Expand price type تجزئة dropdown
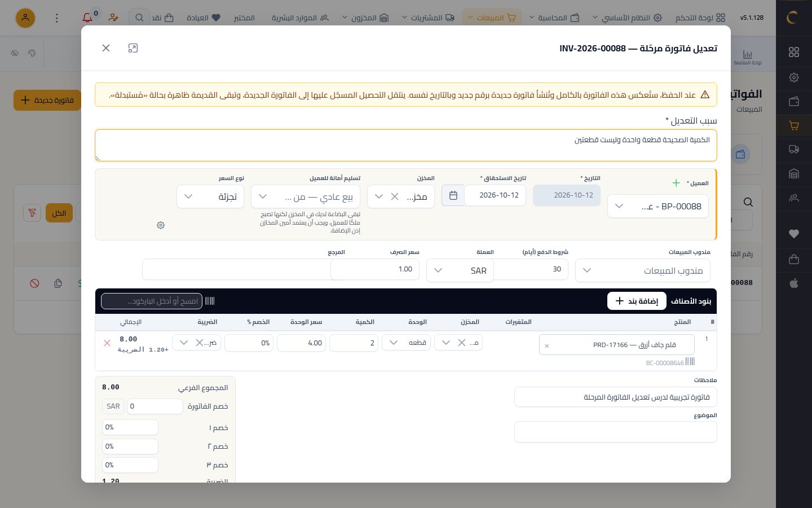The image size is (812, 508). coord(189,196)
